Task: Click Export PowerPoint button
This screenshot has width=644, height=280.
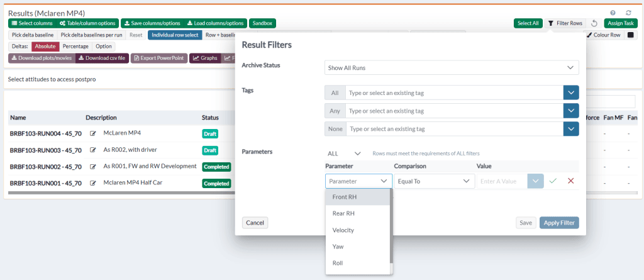Action: tap(159, 58)
